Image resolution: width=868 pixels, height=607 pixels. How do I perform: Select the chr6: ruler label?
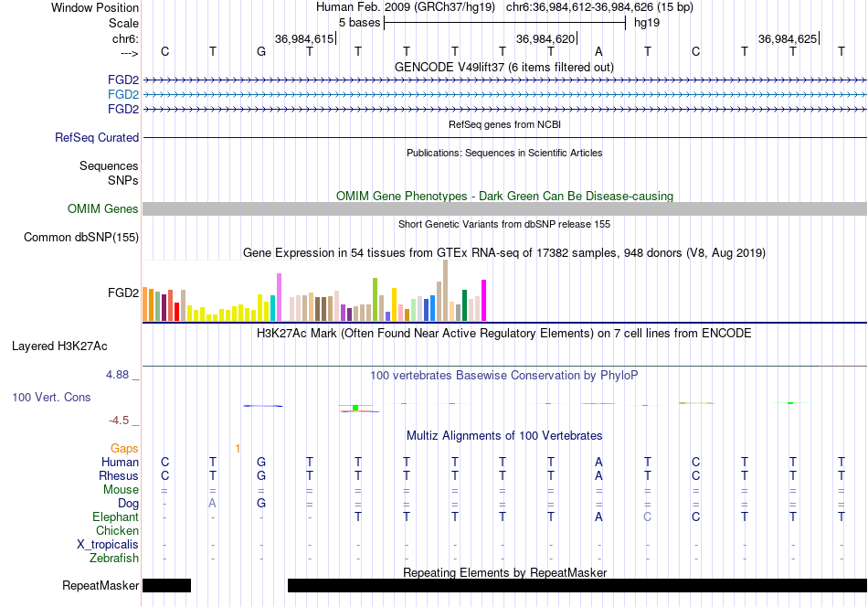(125, 38)
